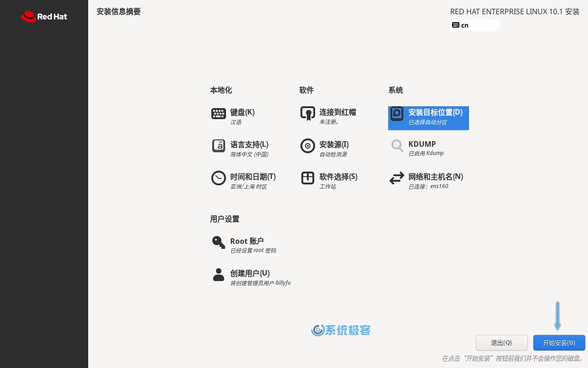The width and height of the screenshot is (588, 368).
Task: Click the 系统极客 watermark logo
Action: pos(341,330)
